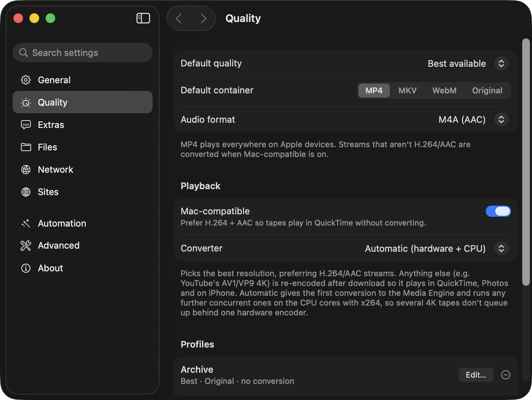Click the About info icon
Viewport: 532px width, 400px height.
(26, 268)
